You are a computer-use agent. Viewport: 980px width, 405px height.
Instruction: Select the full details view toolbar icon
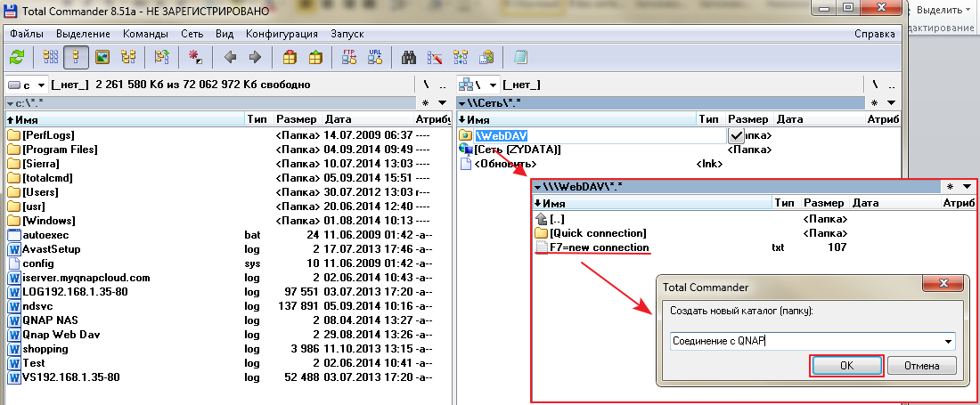pyautogui.click(x=77, y=57)
